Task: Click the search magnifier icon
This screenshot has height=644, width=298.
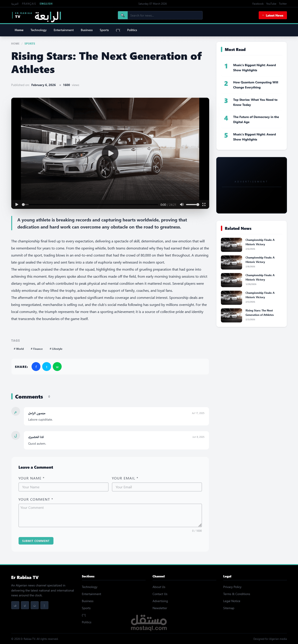Action: (x=123, y=15)
